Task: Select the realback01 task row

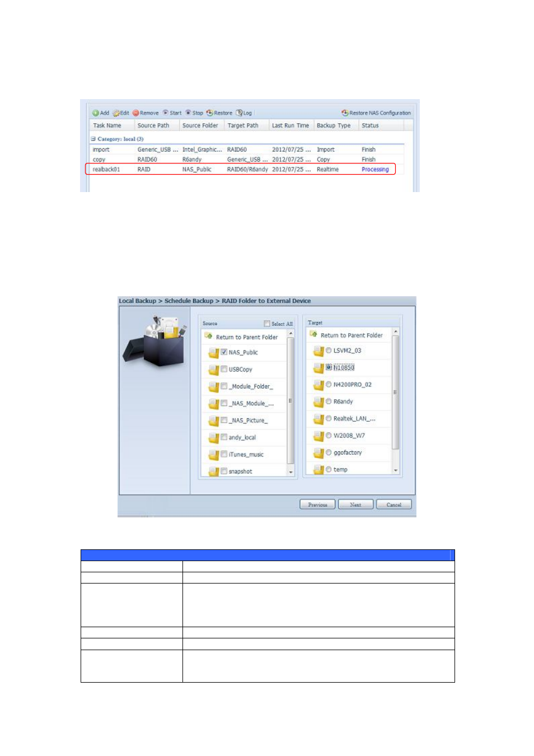Action: [x=246, y=169]
